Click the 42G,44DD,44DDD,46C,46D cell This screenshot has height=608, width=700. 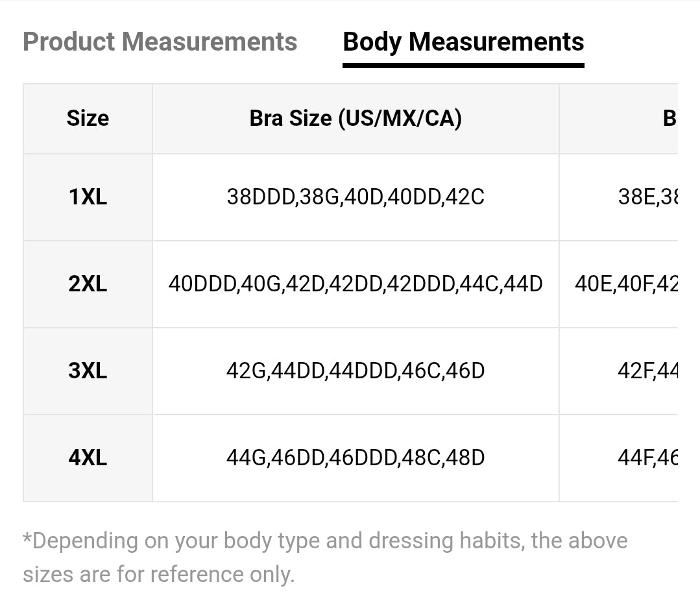[x=356, y=371]
